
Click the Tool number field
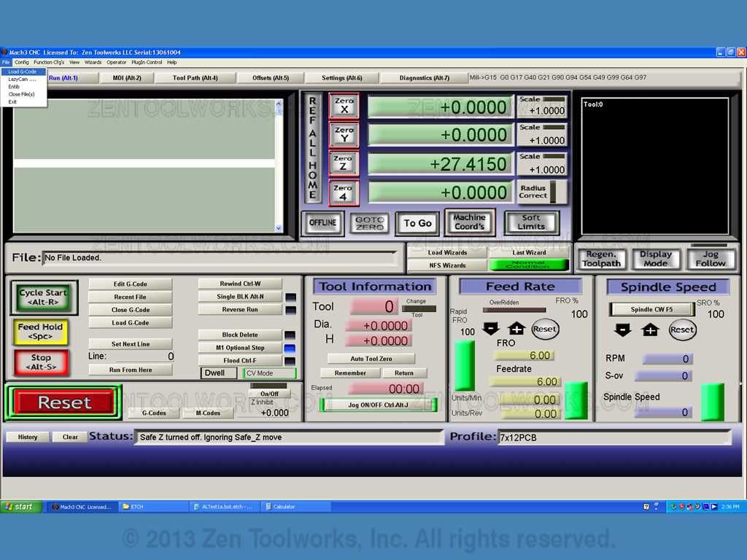(x=373, y=306)
